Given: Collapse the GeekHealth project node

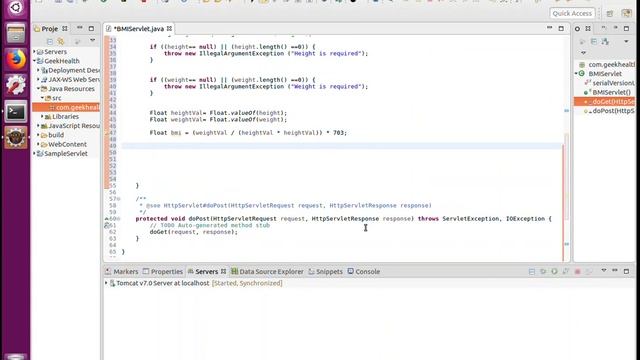Looking at the screenshot, I should pyautogui.click(x=34, y=61).
